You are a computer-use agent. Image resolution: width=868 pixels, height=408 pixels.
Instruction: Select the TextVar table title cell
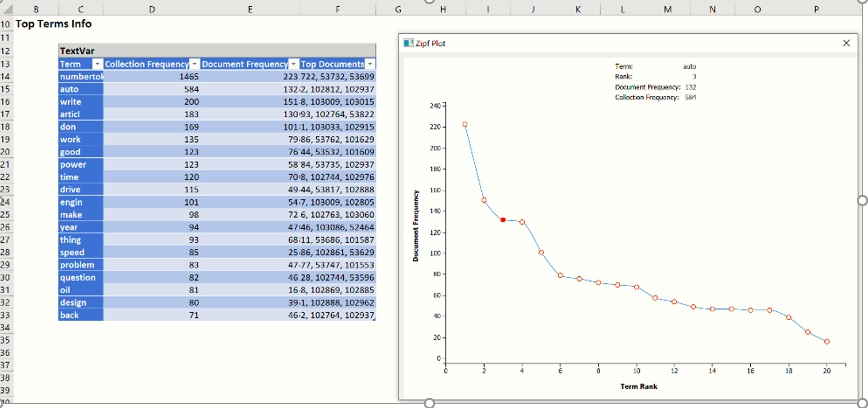click(81, 50)
